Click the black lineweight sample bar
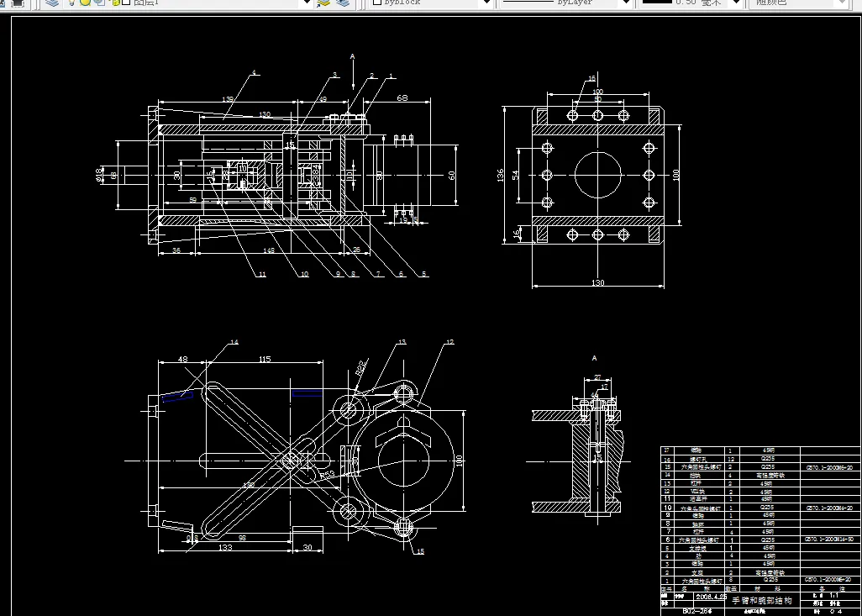Viewport: 862px width, 616px height. pos(657,3)
